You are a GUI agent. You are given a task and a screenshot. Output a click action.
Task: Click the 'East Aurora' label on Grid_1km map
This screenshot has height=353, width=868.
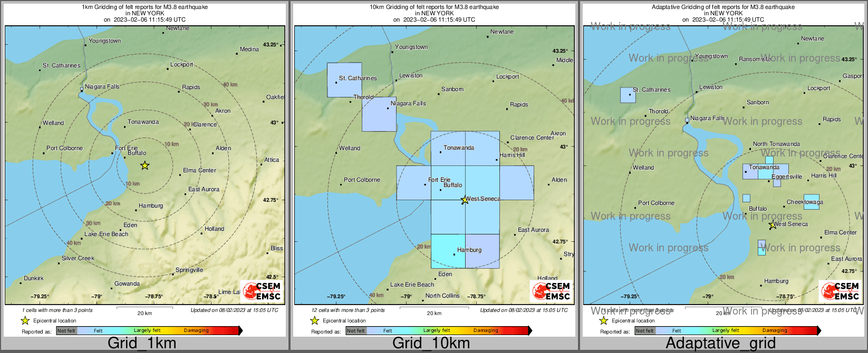[x=204, y=189]
